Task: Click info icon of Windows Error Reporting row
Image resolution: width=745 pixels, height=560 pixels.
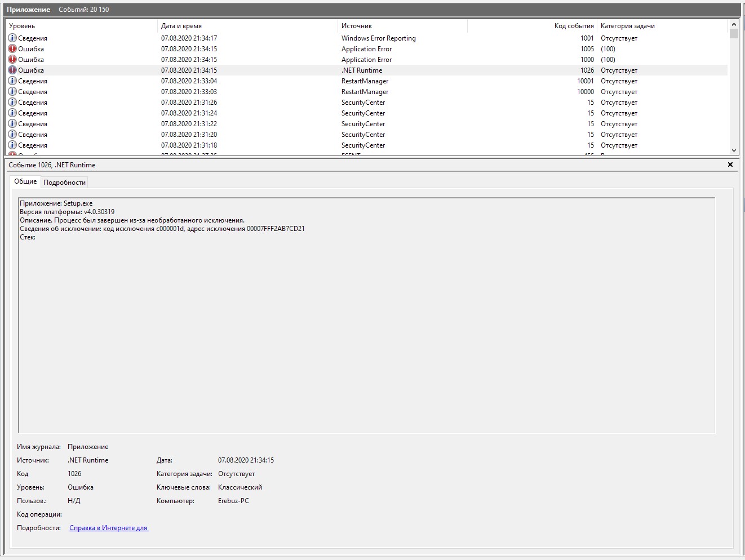Action: click(x=12, y=38)
